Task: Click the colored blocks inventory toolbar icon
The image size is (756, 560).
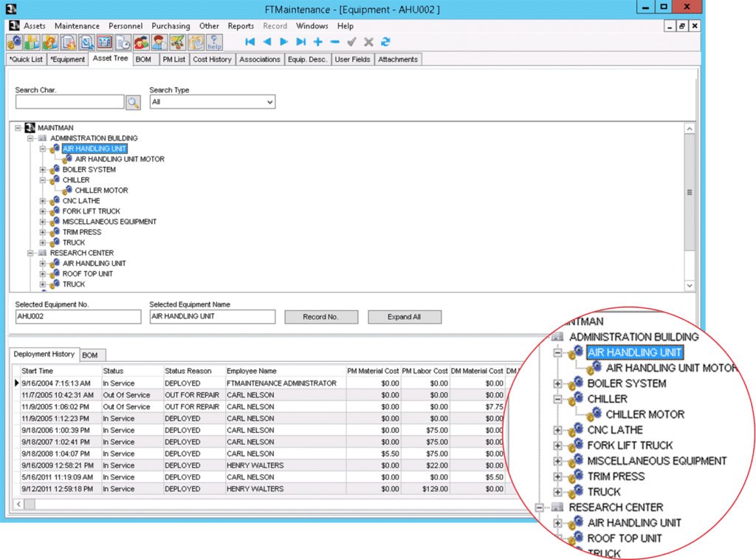Action: (32, 42)
